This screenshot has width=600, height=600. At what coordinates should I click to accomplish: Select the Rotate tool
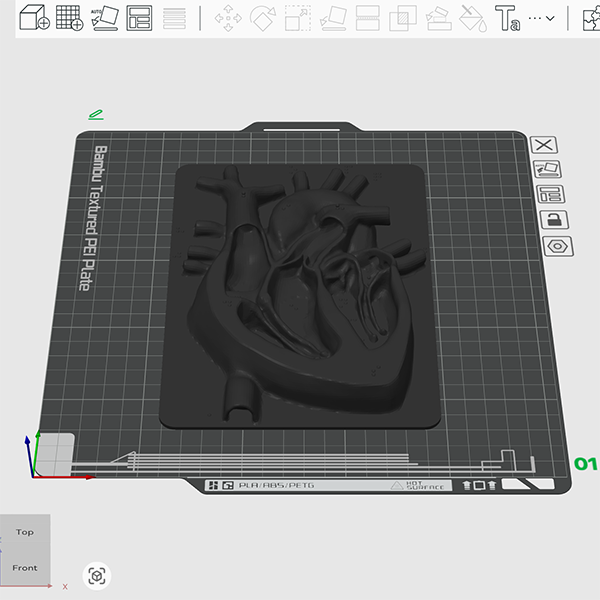pyautogui.click(x=263, y=18)
